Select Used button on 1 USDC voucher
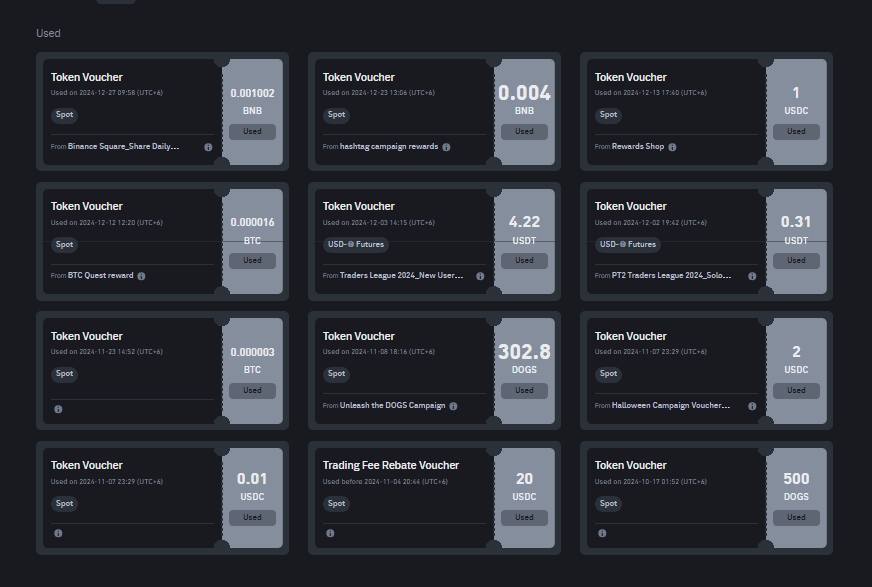The width and height of the screenshot is (872, 587). point(796,132)
